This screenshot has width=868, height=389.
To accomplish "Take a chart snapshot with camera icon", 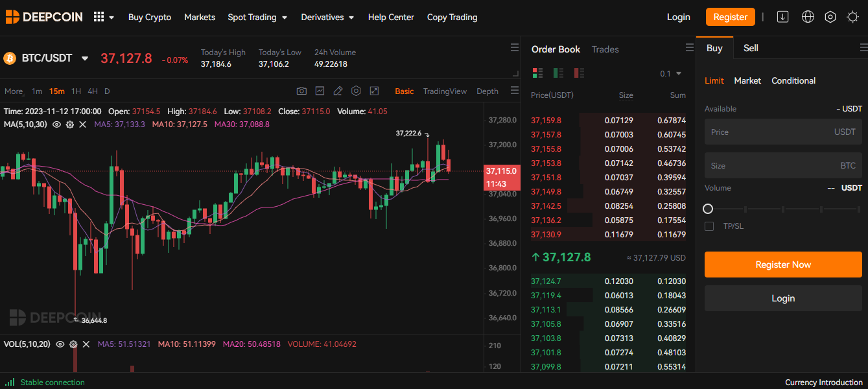I will [x=301, y=91].
